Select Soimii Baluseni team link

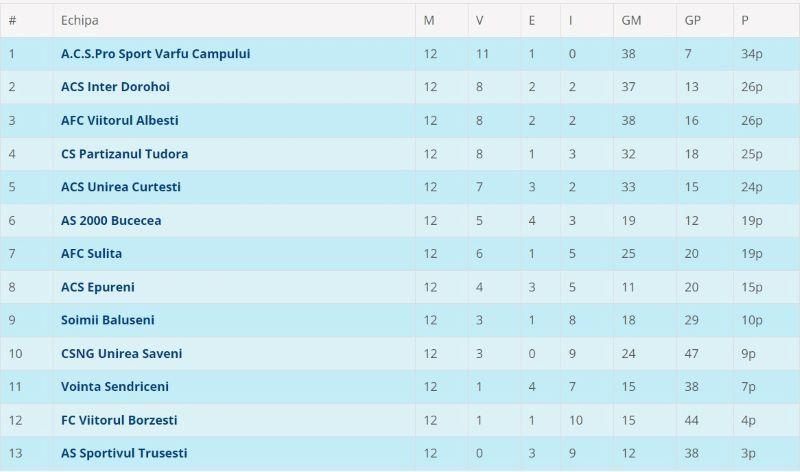pyautogui.click(x=107, y=320)
